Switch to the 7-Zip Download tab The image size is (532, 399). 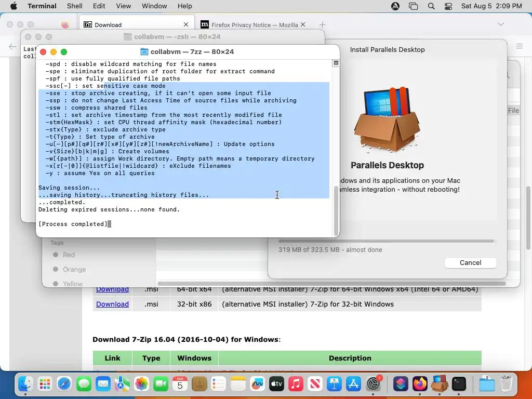point(137,24)
